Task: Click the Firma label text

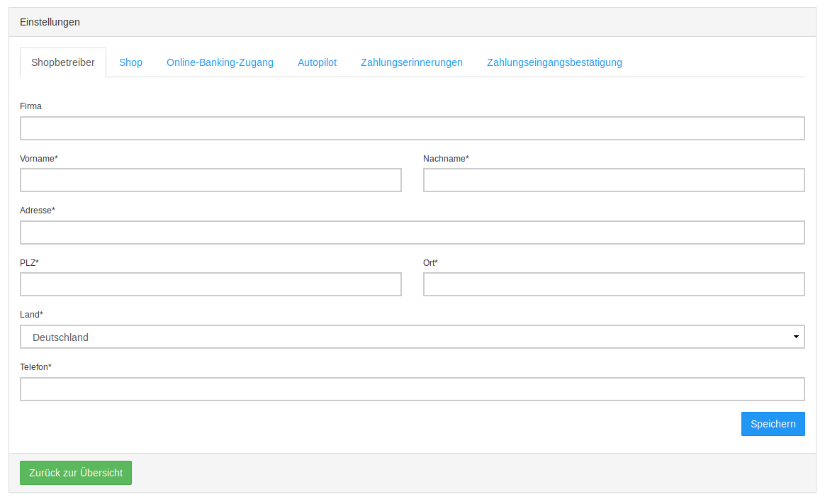Action: click(30, 106)
